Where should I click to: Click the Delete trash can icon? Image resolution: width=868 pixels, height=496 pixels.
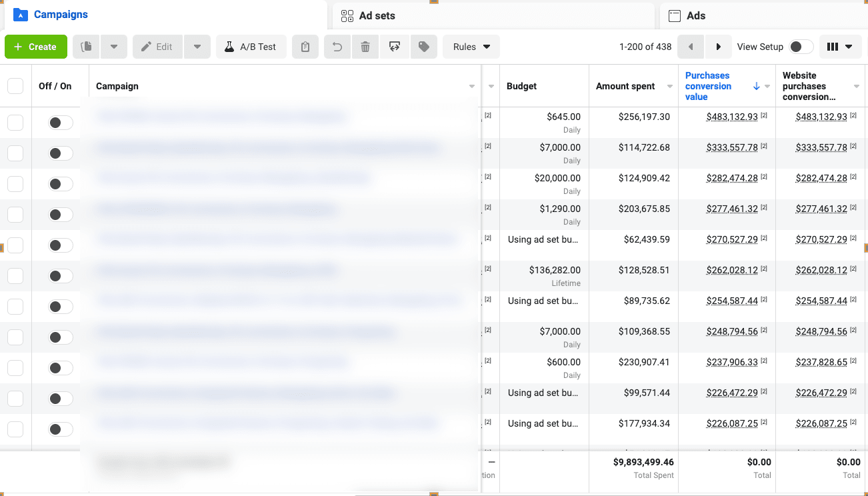pos(365,47)
